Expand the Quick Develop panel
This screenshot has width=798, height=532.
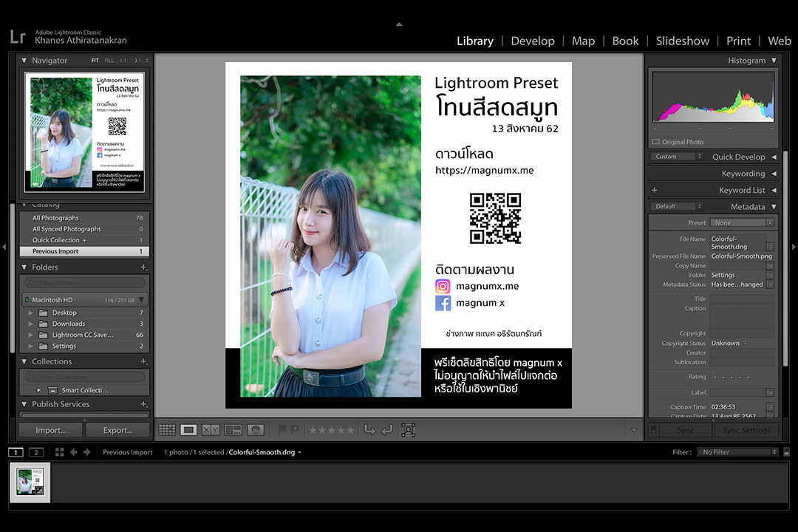click(774, 157)
